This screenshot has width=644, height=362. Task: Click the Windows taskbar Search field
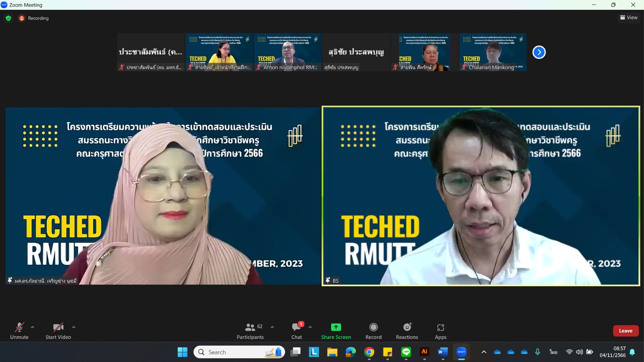(239, 352)
